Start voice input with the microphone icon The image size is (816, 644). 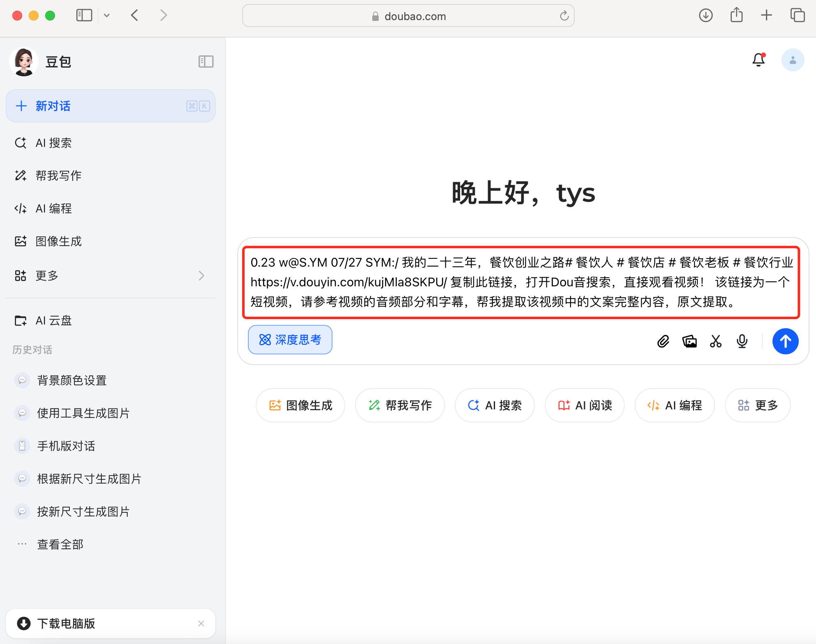(742, 341)
